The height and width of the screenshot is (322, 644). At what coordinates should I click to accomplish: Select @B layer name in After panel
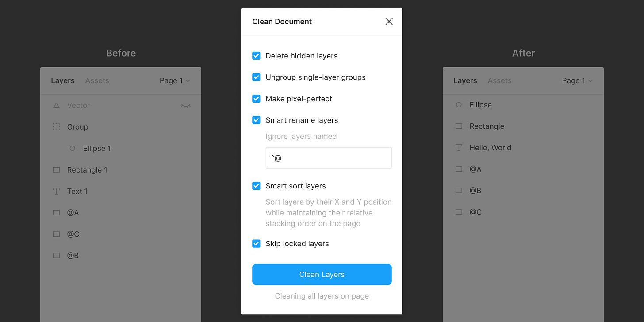[x=475, y=191]
